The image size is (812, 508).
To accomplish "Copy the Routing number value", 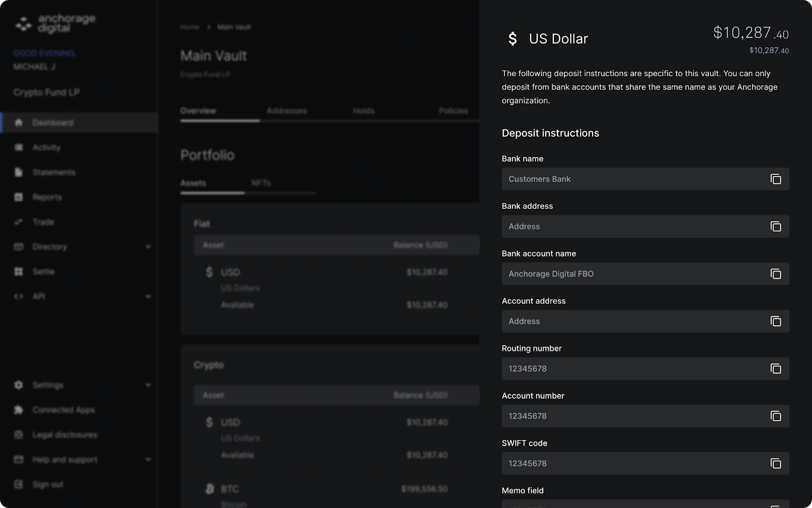I will pyautogui.click(x=775, y=369).
